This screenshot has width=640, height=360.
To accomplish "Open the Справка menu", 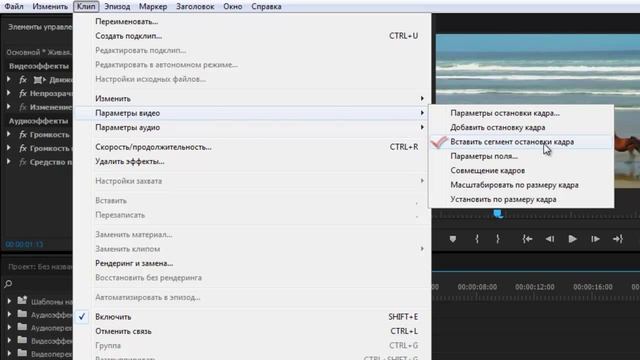I will pos(266,7).
